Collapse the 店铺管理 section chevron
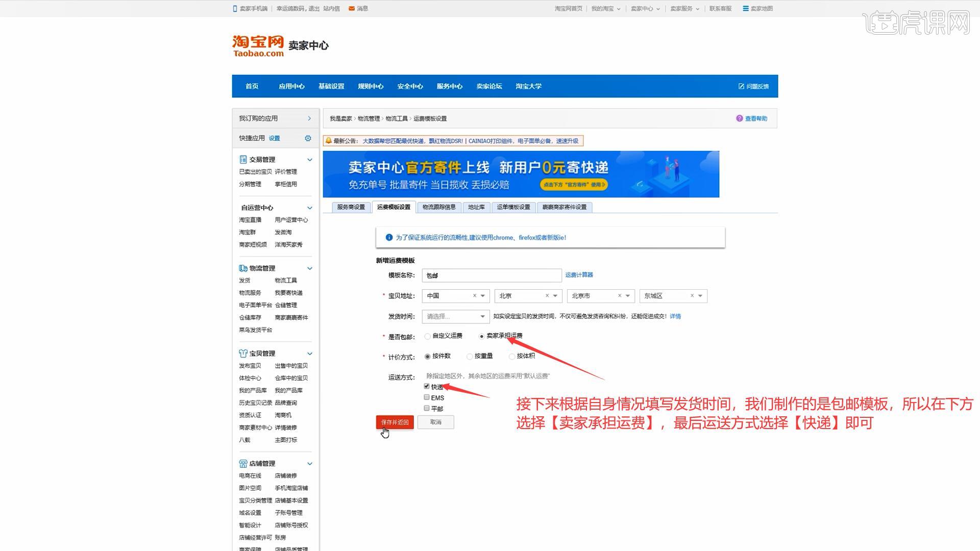 (309, 464)
